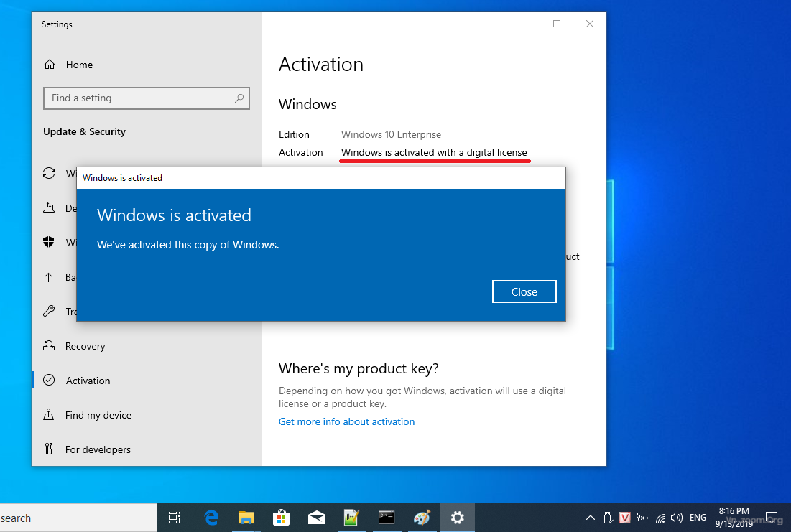Screen dimensions: 791x532
Task: Launch Microsoft Edge from taskbar
Action: (x=211, y=518)
